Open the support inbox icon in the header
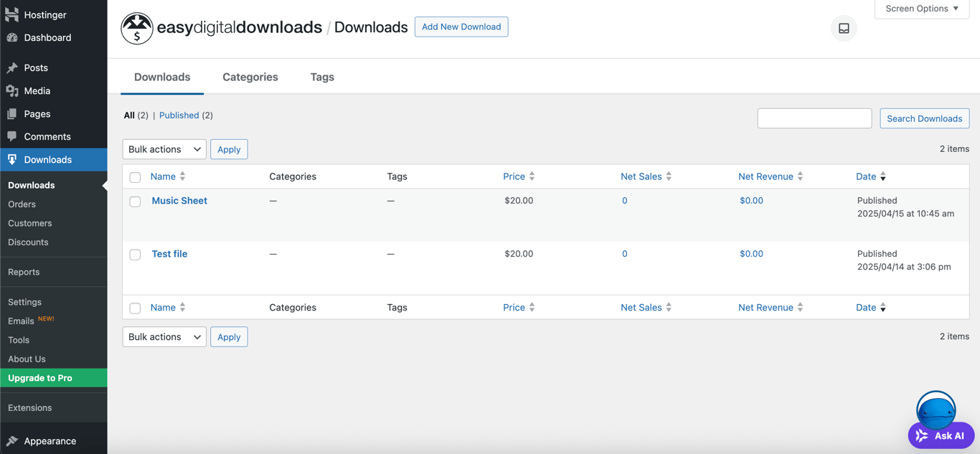This screenshot has height=454, width=980. tap(843, 28)
